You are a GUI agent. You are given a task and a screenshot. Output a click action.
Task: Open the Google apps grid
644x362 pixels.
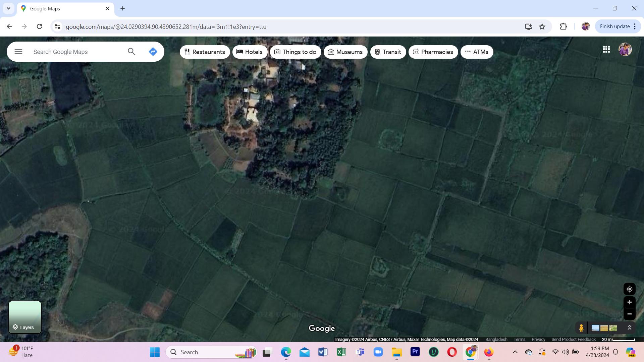coord(606,49)
